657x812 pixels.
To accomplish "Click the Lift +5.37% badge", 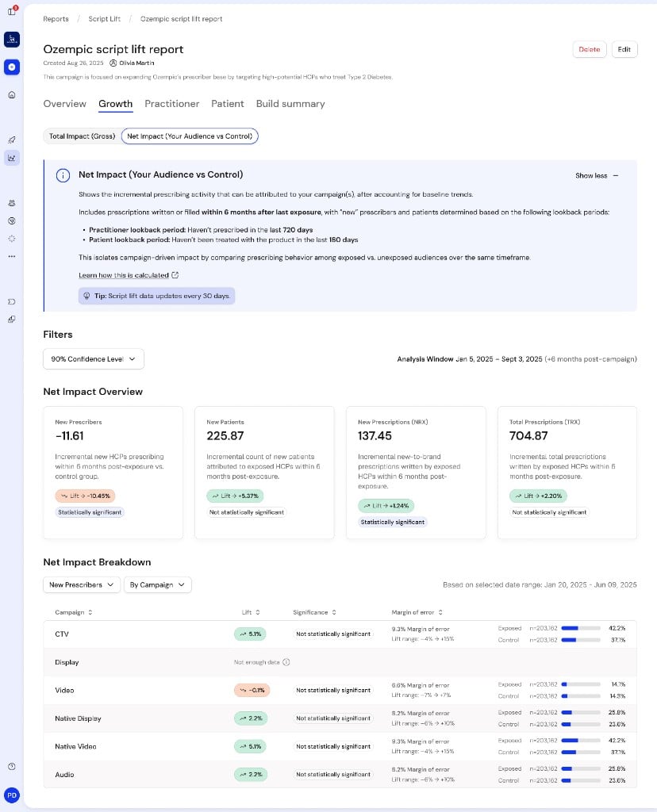I will click(x=235, y=496).
